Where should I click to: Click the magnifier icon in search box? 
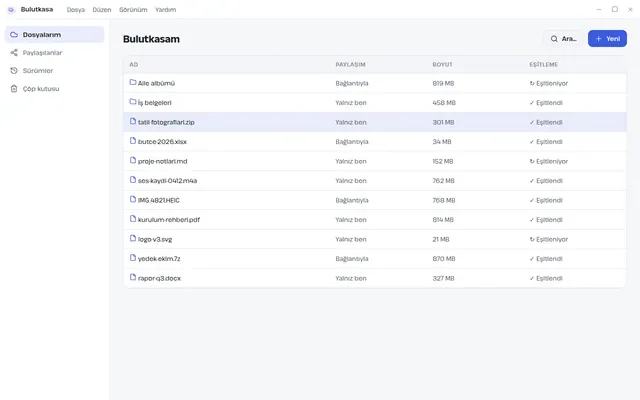tap(554, 39)
